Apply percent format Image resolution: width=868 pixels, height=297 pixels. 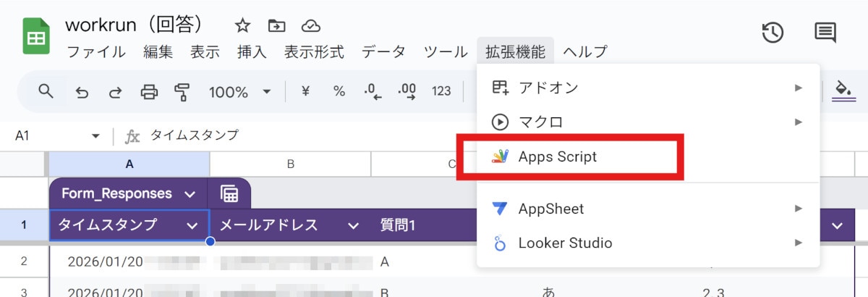pyautogui.click(x=339, y=91)
